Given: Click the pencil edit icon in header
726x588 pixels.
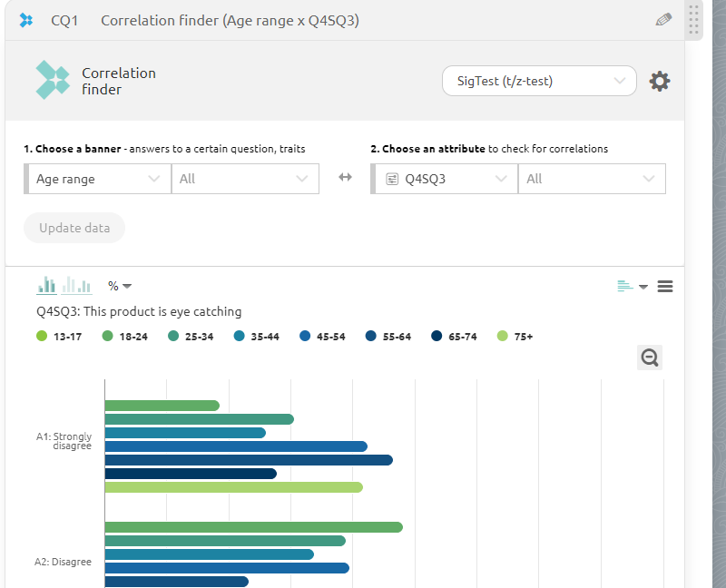Looking at the screenshot, I should pyautogui.click(x=663, y=19).
